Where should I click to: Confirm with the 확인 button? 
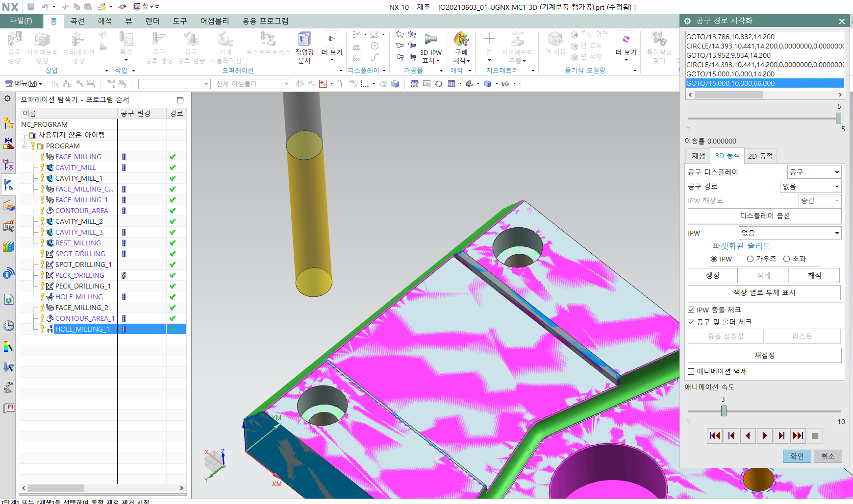point(797,456)
